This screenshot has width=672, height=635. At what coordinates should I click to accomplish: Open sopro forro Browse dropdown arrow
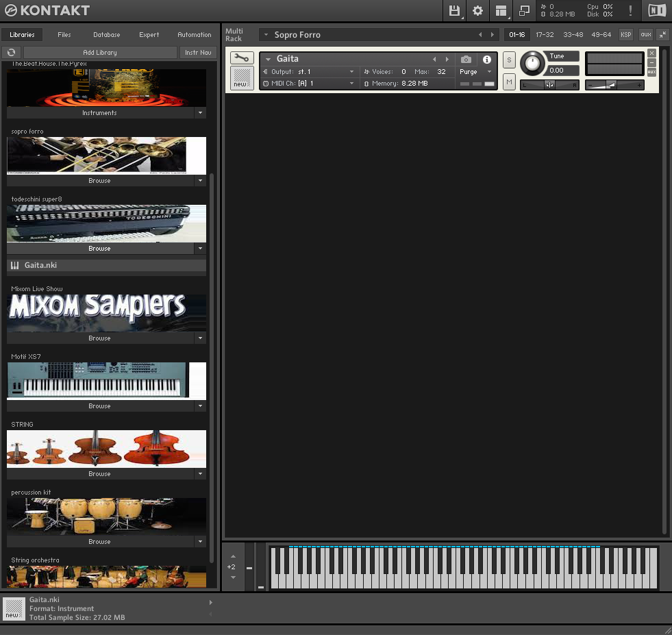click(200, 180)
